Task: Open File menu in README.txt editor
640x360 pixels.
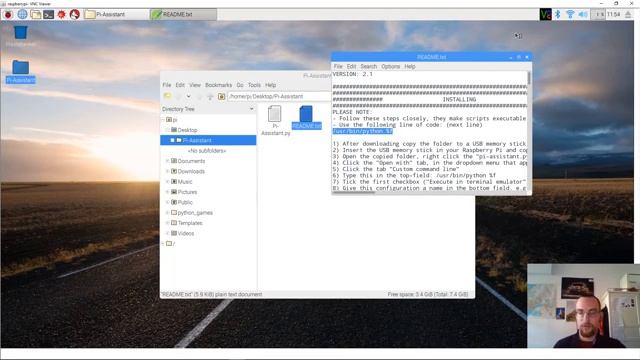Action: coord(338,66)
